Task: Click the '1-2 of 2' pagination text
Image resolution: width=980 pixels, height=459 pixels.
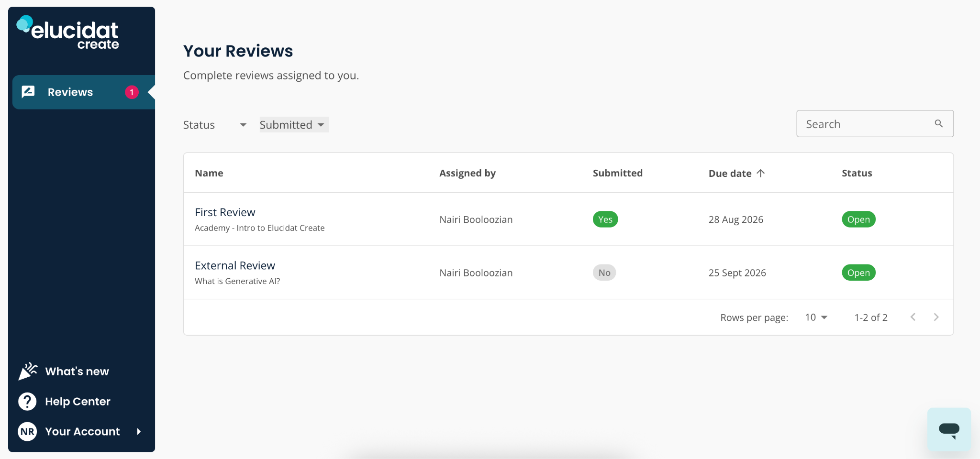Action: 871,317
